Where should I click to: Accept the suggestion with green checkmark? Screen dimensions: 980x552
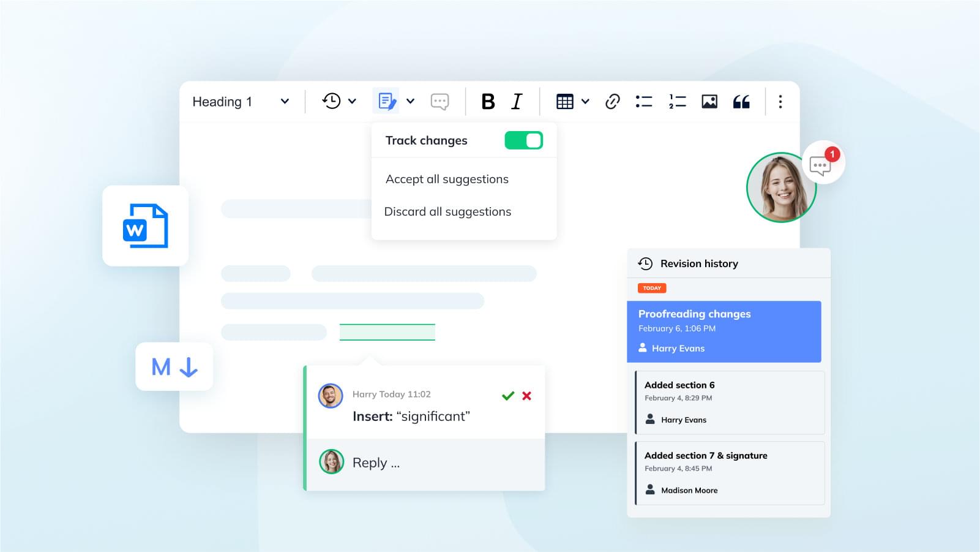click(x=508, y=396)
